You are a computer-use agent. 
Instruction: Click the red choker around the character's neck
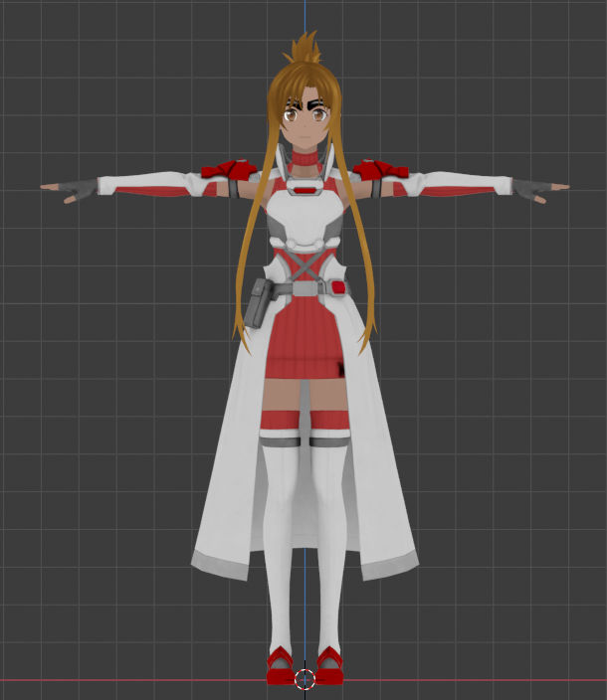pos(305,157)
